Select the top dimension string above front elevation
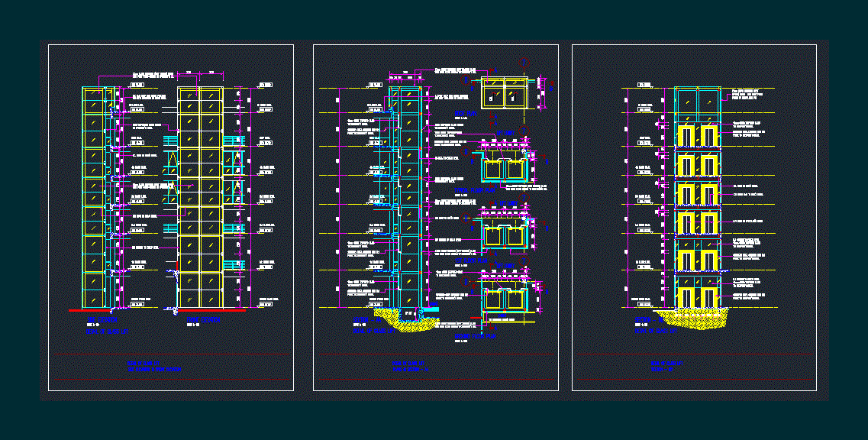Screen dimensions: 868x440 click(x=200, y=73)
